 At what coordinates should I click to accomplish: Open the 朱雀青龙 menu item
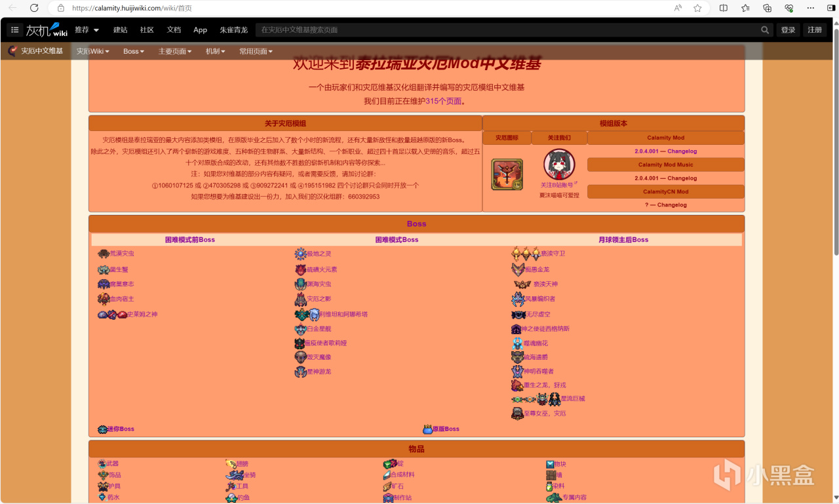[x=233, y=30]
